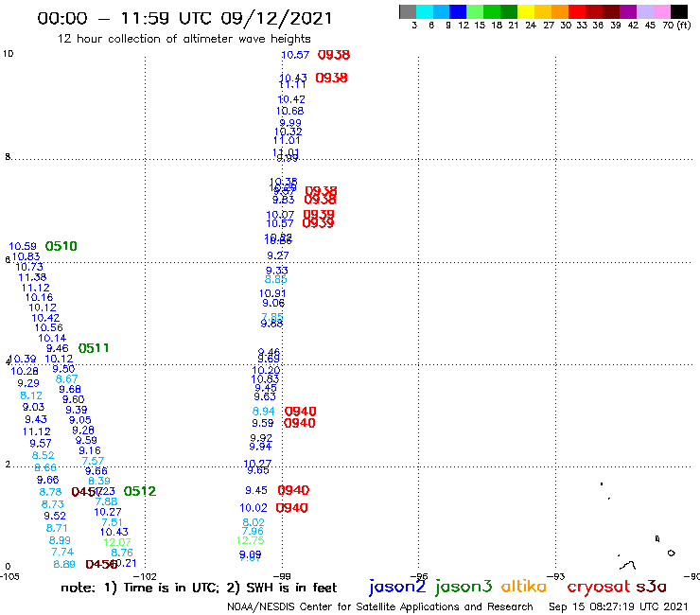This screenshot has width=700, height=615.
Task: Click the light blue value 8.94
Action: 263,412
